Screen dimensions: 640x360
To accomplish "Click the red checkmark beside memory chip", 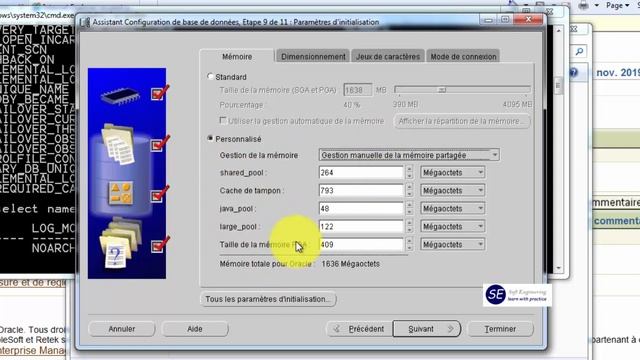I will (x=160, y=93).
